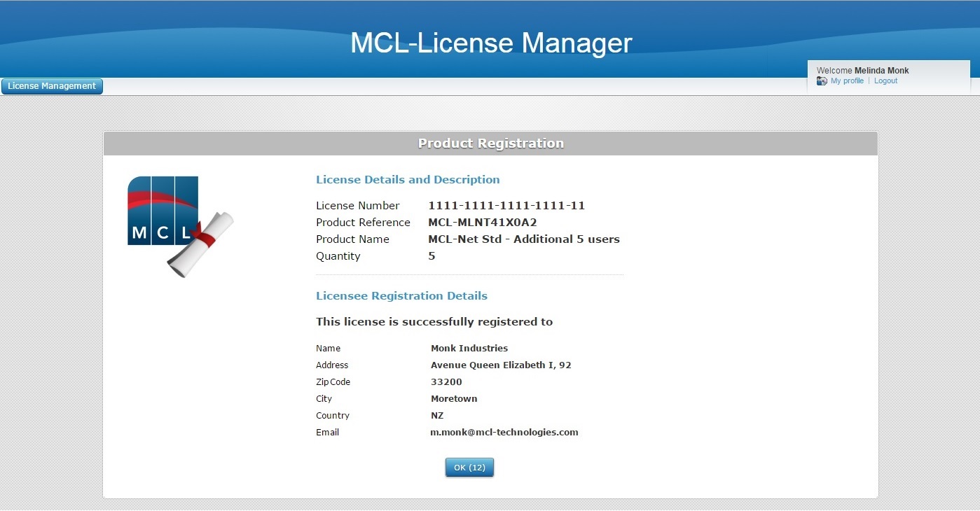Image resolution: width=980 pixels, height=511 pixels.
Task: Click the country value NZ
Action: pos(437,416)
